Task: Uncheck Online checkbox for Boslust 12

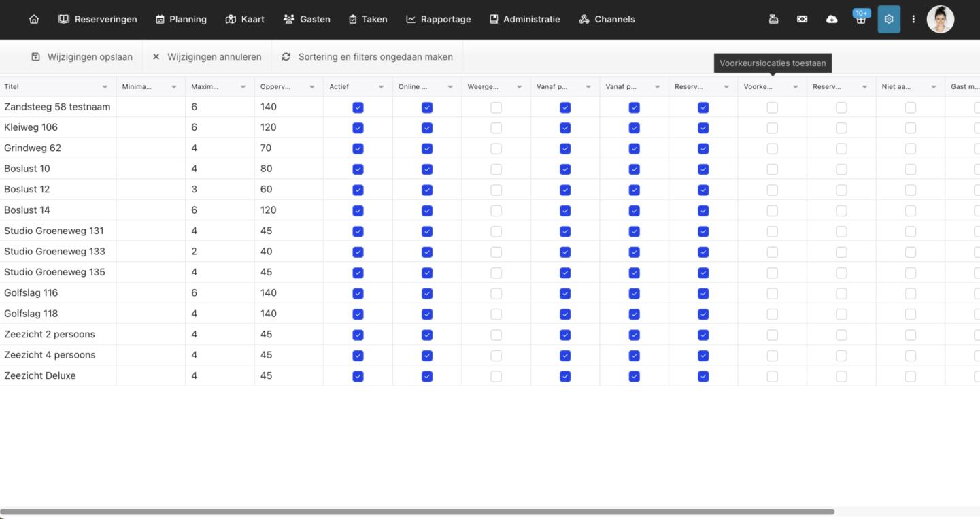Action: 427,190
